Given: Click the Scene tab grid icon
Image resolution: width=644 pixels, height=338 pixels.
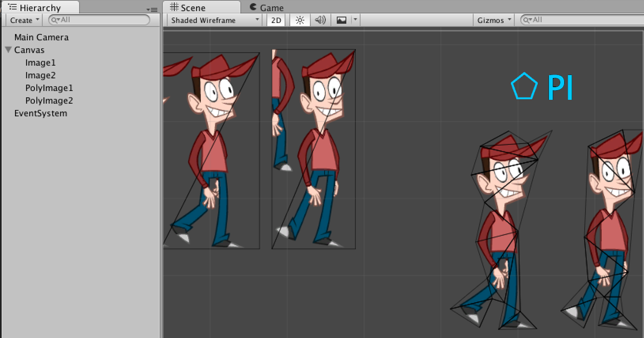Looking at the screenshot, I should point(174,7).
